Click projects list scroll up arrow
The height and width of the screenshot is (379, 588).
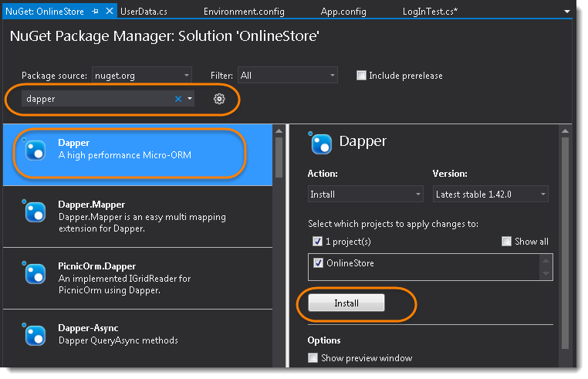[x=546, y=260]
